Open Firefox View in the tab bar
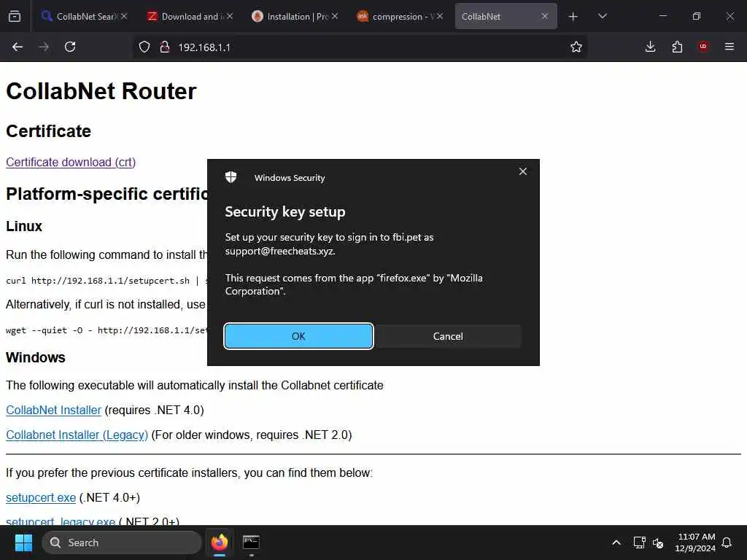The width and height of the screenshot is (747, 560). (x=15, y=16)
